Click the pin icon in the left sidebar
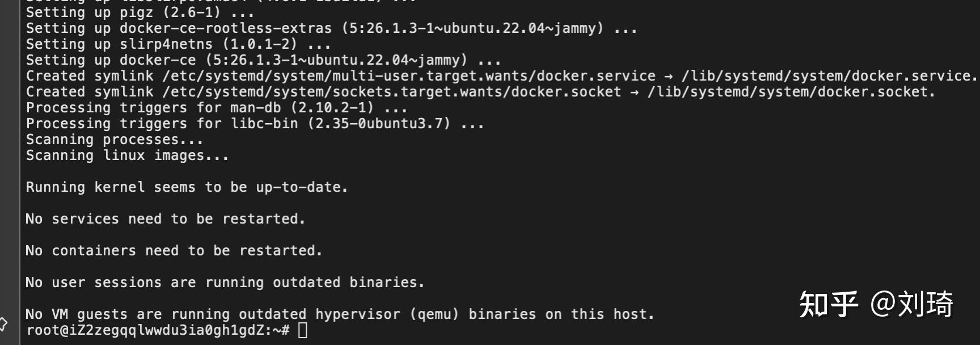Image resolution: width=980 pixels, height=345 pixels. 3,324
